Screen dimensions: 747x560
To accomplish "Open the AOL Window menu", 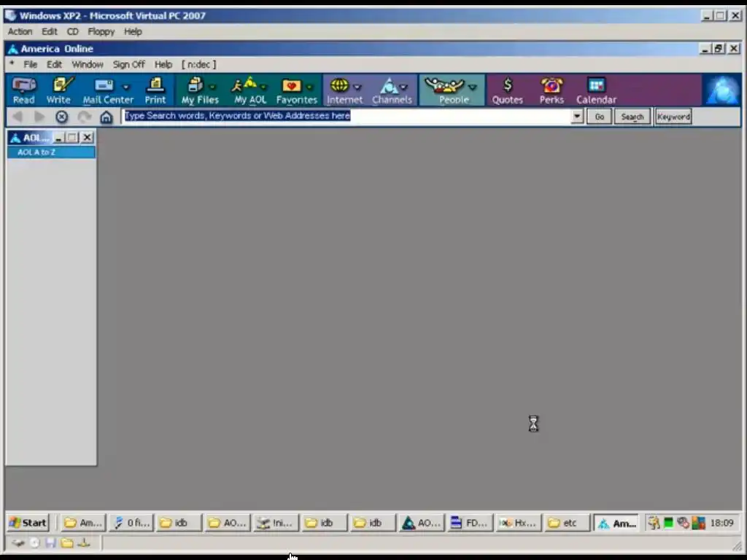I will [x=88, y=64].
